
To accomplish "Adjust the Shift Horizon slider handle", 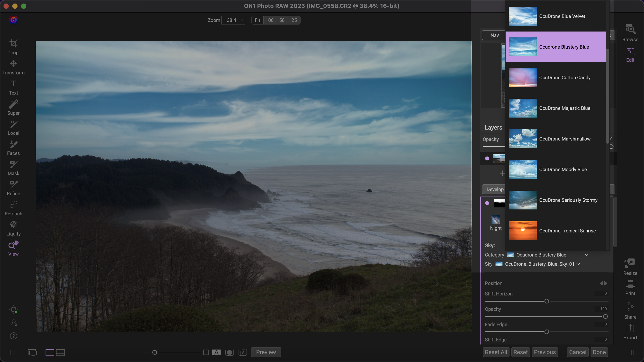I will (547, 301).
